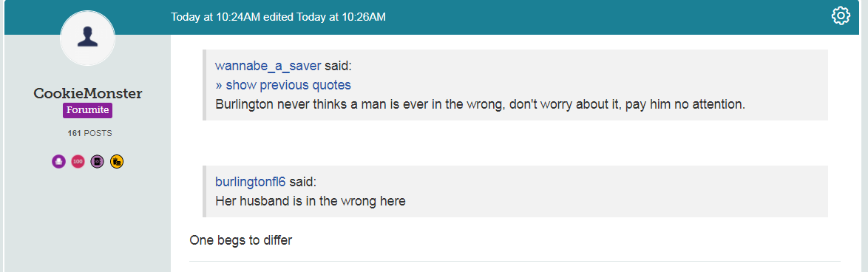Image resolution: width=868 pixels, height=272 pixels.
Task: Click the edited Today at 10:26AM text
Action: click(x=325, y=16)
